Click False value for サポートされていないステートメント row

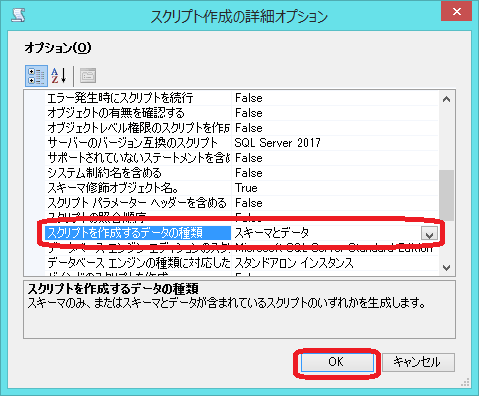pyautogui.click(x=249, y=158)
